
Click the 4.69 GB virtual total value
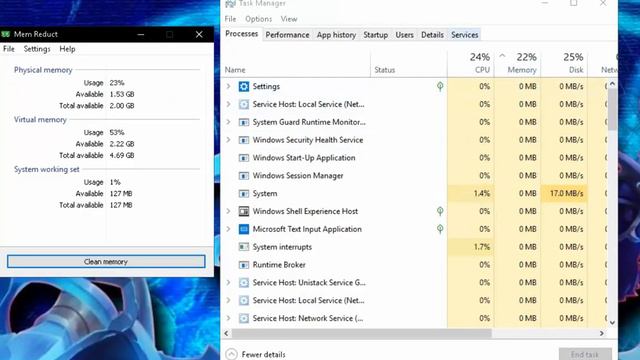tap(122, 156)
